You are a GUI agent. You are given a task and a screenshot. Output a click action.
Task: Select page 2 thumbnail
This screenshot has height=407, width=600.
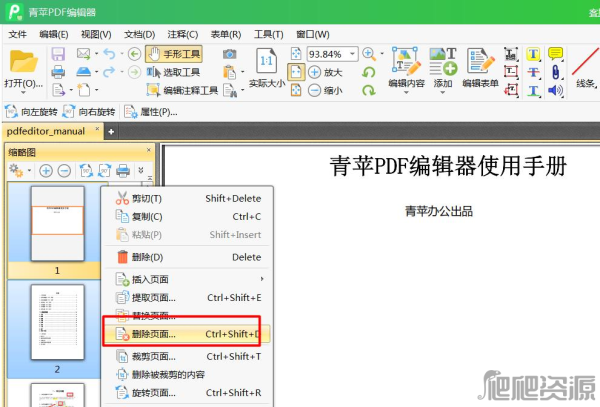57,322
